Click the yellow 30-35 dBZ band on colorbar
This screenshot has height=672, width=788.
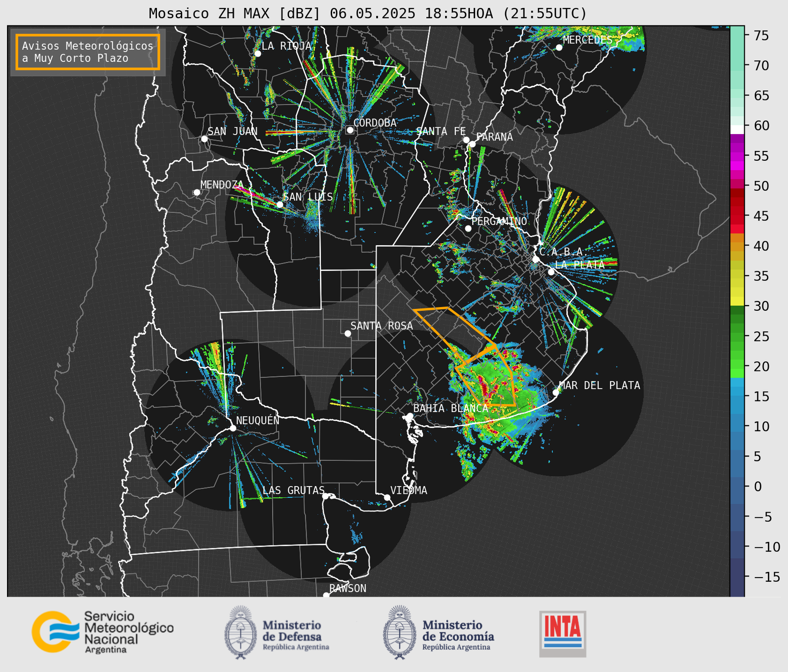pyautogui.click(x=737, y=291)
